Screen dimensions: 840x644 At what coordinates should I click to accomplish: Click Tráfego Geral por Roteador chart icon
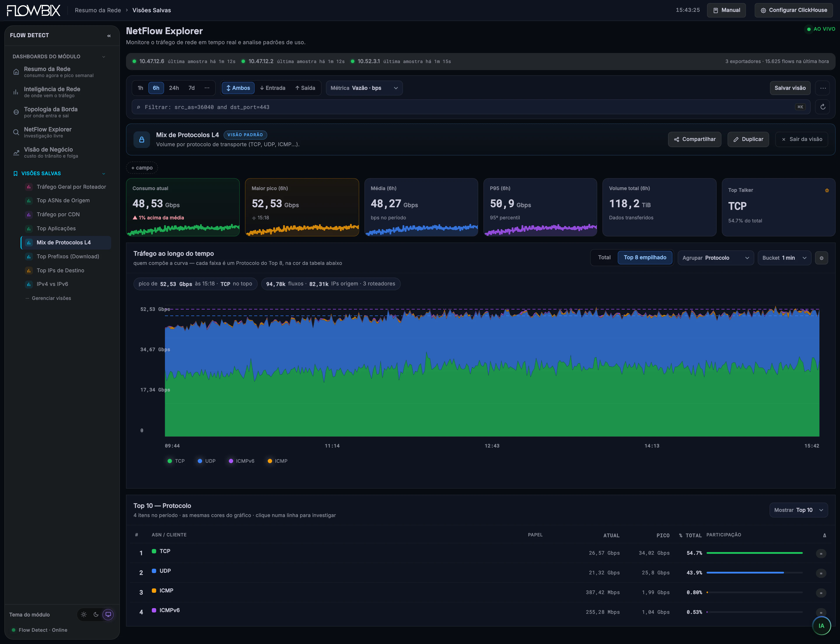tap(29, 187)
